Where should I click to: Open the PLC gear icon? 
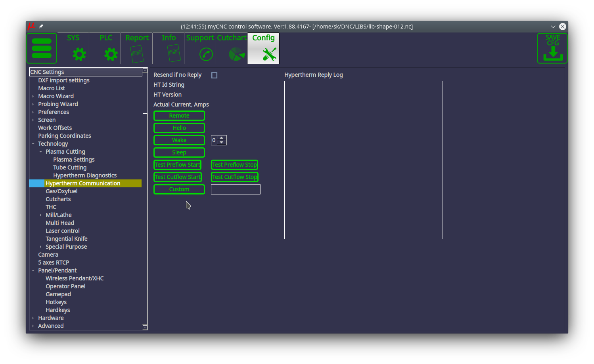tap(111, 54)
